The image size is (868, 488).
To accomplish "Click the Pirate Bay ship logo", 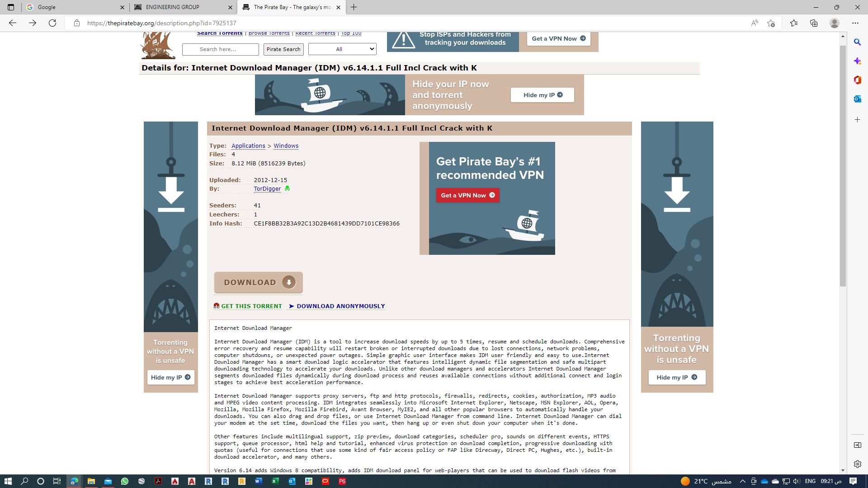I will (x=158, y=45).
